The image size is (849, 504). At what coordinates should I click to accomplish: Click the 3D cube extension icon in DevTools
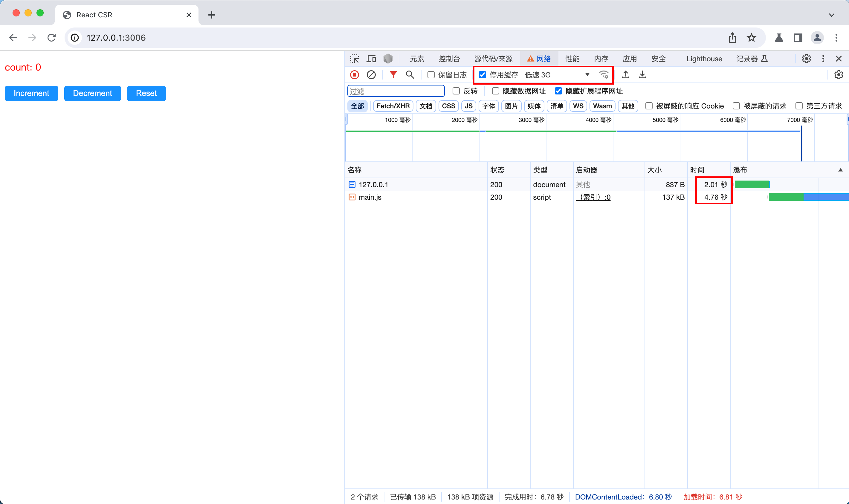[388, 59]
